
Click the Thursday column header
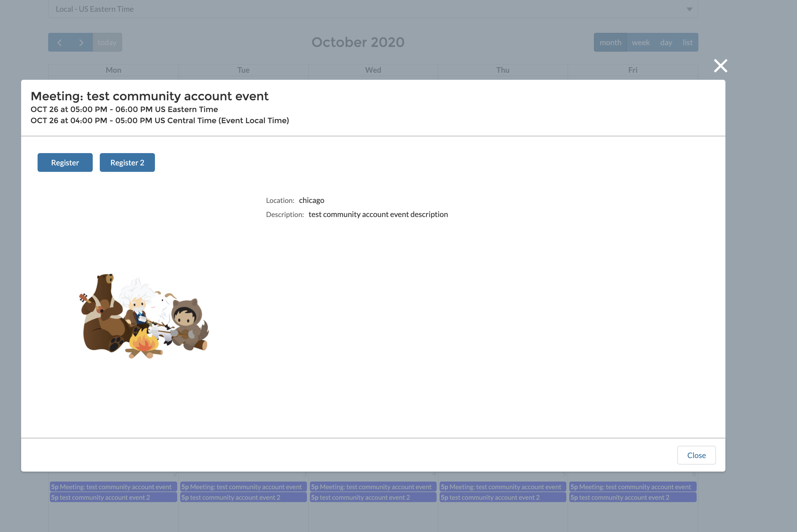tap(502, 70)
